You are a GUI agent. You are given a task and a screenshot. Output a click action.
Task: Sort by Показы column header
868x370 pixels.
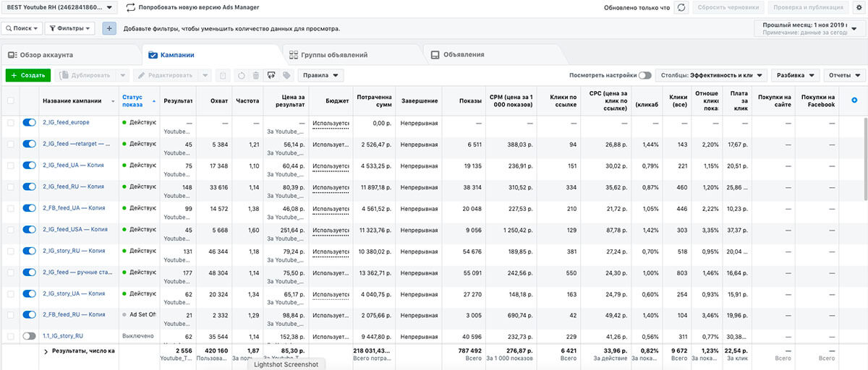click(x=470, y=101)
